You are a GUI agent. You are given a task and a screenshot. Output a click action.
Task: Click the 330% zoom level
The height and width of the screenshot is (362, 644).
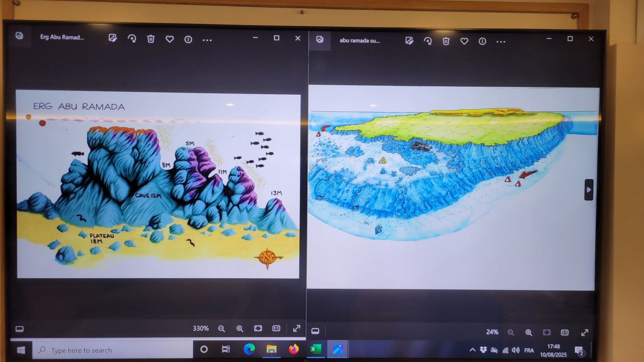(x=201, y=329)
